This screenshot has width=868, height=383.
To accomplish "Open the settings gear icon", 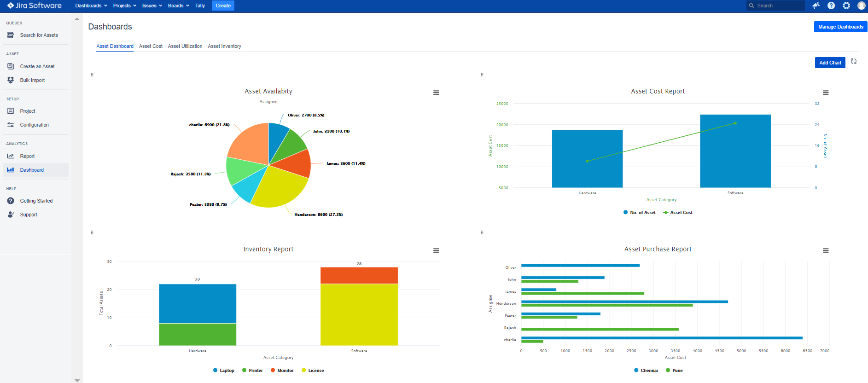I will click(846, 6).
